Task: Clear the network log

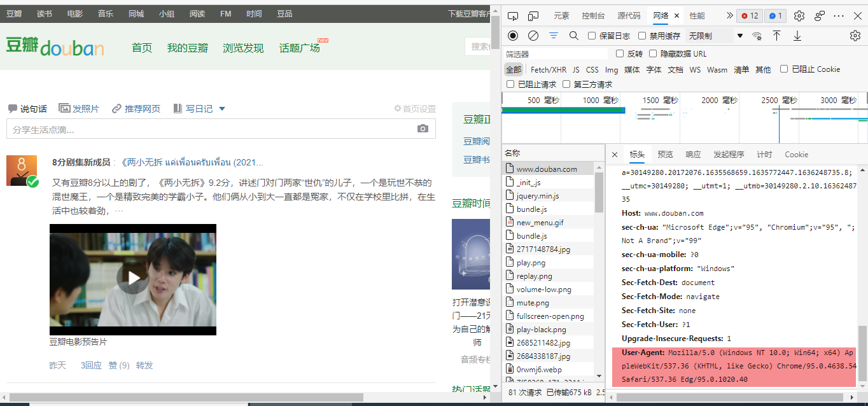Action: (x=533, y=36)
